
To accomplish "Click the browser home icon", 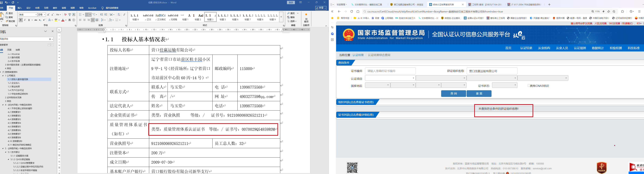I will (x=358, y=11).
